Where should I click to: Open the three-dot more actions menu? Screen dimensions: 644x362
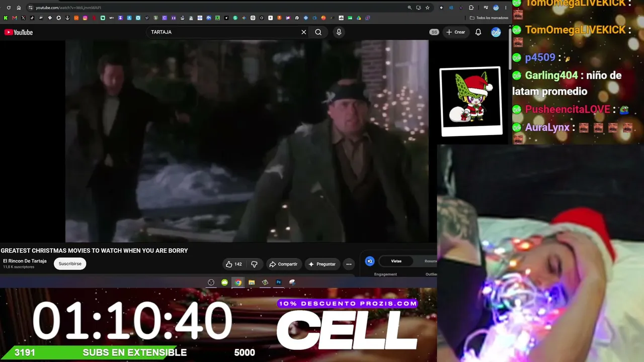click(349, 264)
